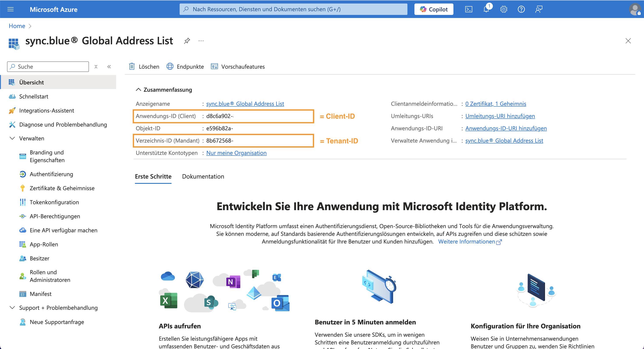This screenshot has height=349, width=644.
Task: Collapse the sidebar with double chevron
Action: coord(109,67)
